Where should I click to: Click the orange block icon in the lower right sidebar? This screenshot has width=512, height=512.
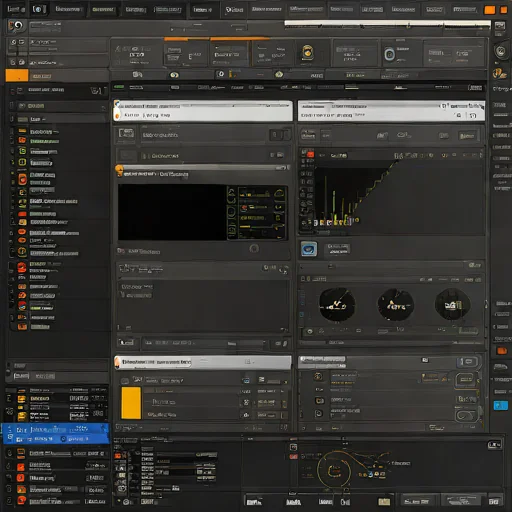(502, 351)
